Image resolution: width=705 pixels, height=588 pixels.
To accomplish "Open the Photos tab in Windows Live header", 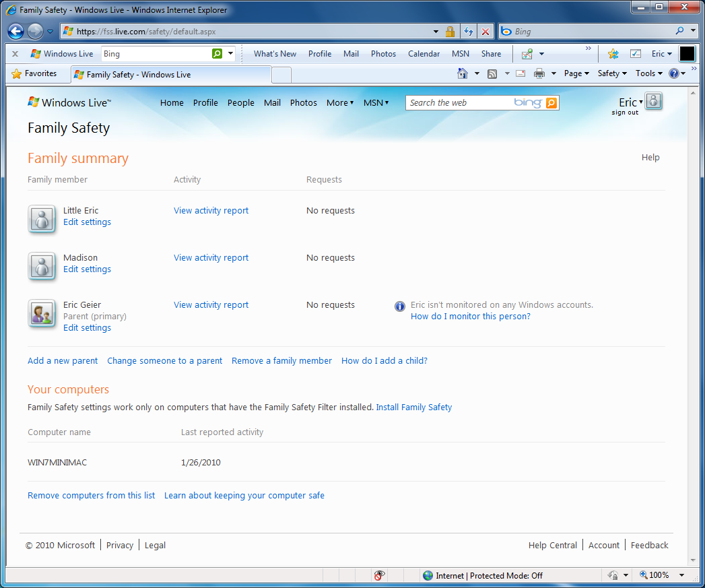I will [304, 102].
